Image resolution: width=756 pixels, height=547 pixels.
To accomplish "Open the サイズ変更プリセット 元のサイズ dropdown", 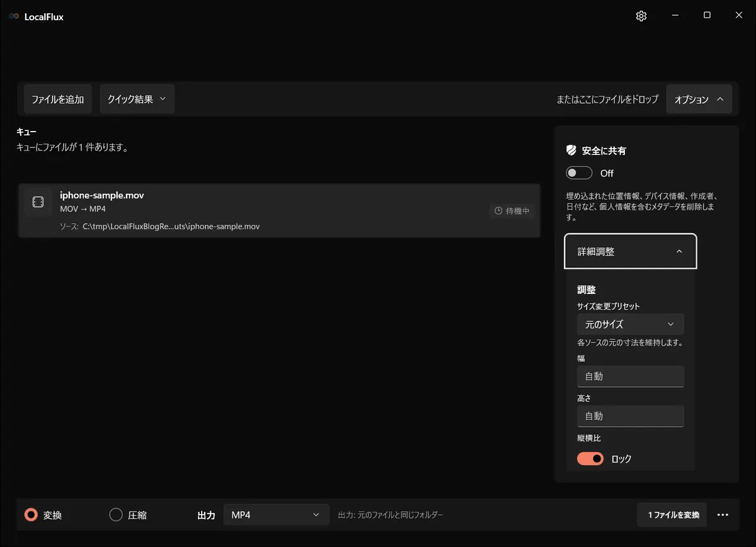I will click(631, 324).
